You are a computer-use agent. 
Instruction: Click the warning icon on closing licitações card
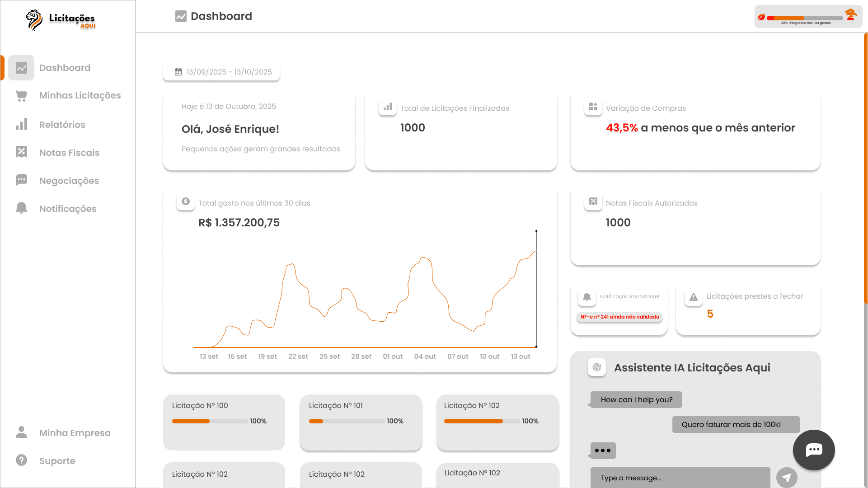click(x=693, y=297)
